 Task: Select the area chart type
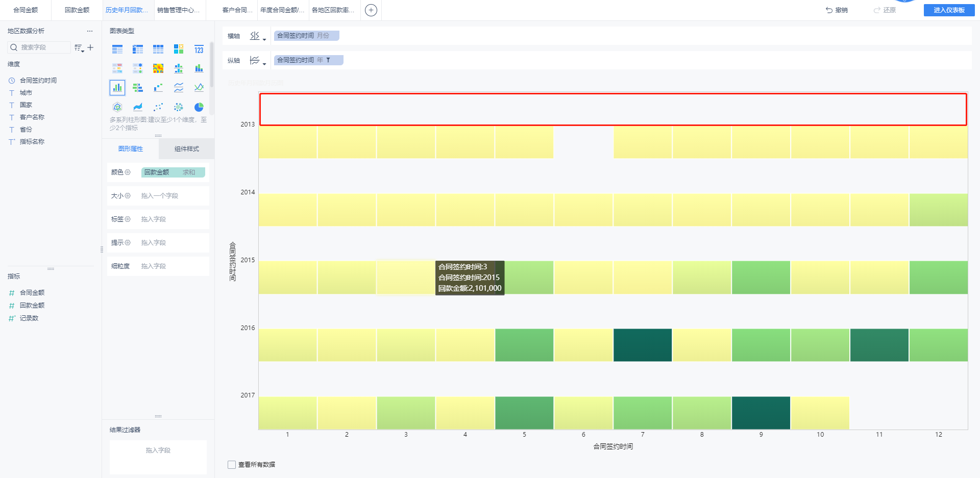tap(138, 107)
